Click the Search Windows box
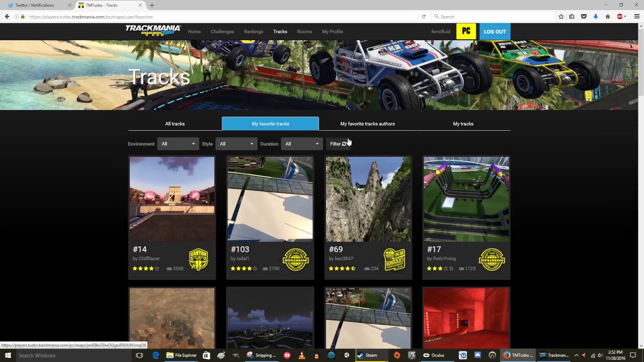 point(73,355)
